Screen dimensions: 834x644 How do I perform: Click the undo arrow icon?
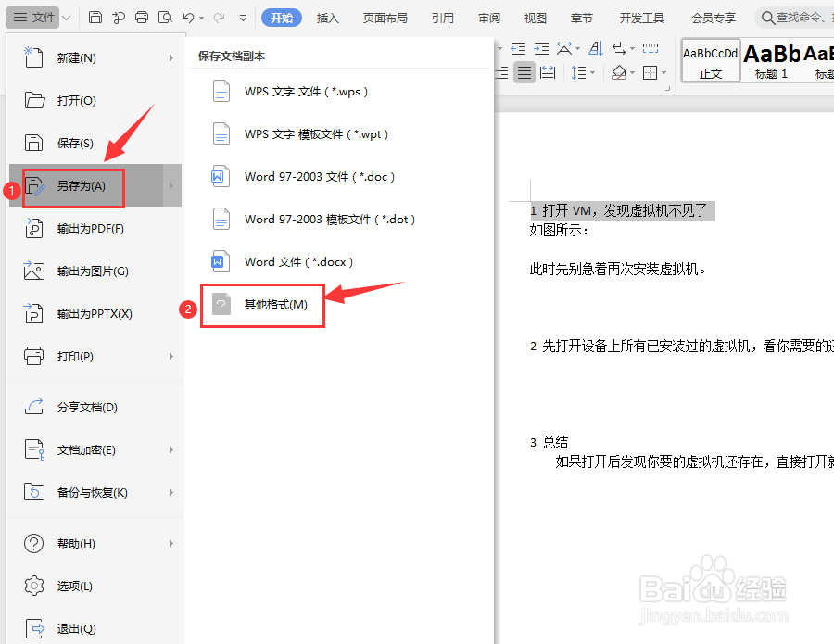(188, 18)
